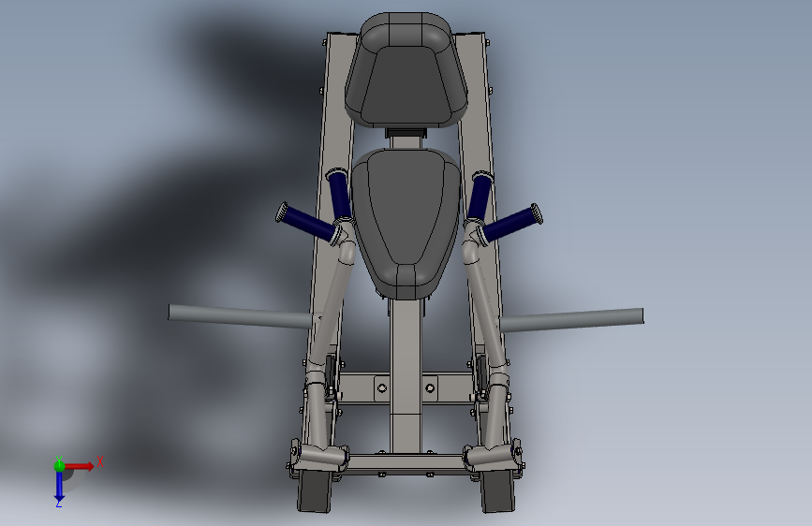Select the right inner upright blue grip
812x526 pixels.
(480, 196)
